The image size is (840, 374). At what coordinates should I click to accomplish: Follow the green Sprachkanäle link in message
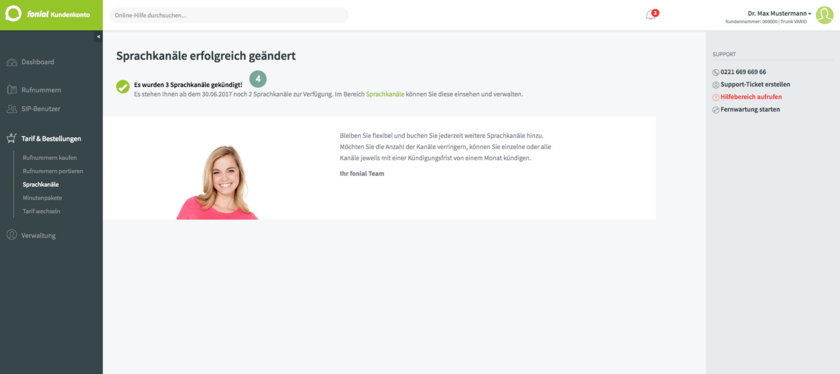coord(385,94)
